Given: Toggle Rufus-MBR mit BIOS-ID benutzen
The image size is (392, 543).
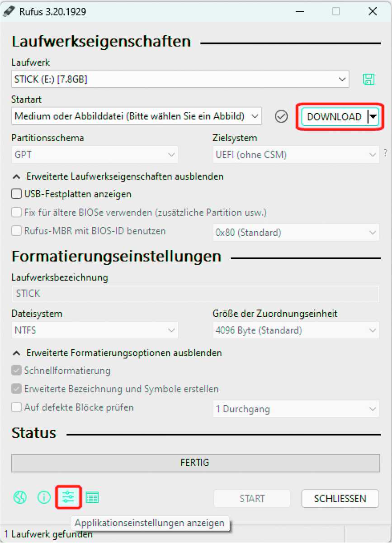Looking at the screenshot, I should pos(17,231).
